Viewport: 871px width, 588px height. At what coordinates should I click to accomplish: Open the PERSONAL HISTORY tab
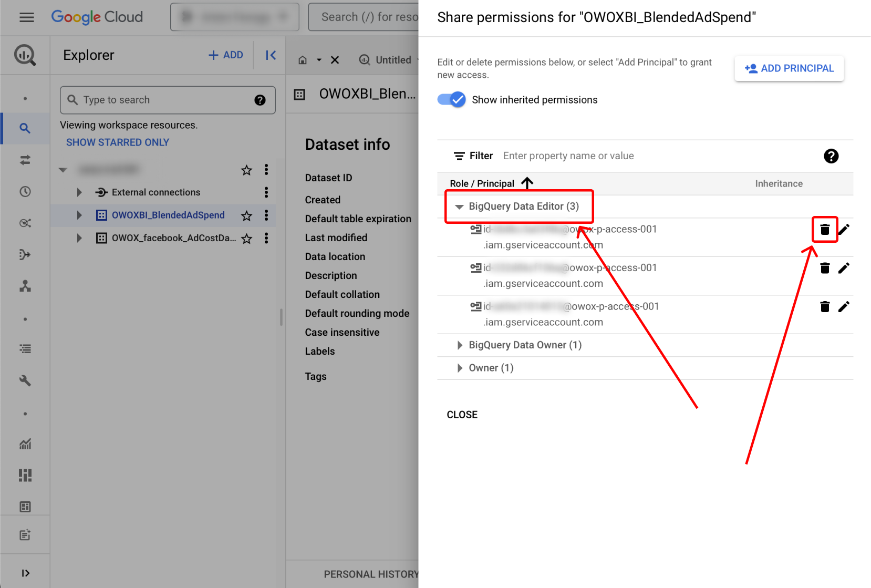click(371, 574)
